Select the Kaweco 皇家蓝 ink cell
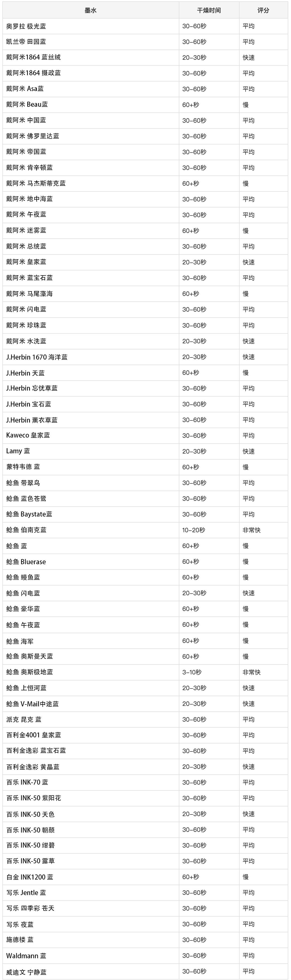 28,435
